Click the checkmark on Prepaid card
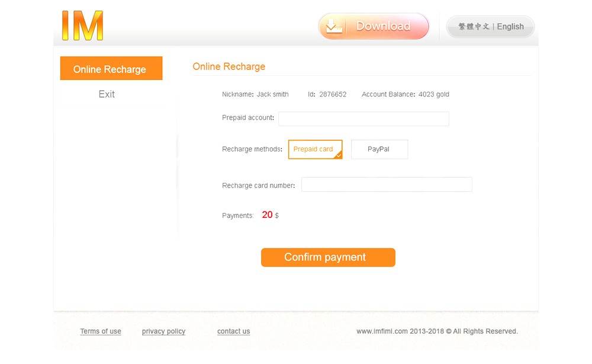Image resolution: width=592 pixels, height=364 pixels. [338, 155]
